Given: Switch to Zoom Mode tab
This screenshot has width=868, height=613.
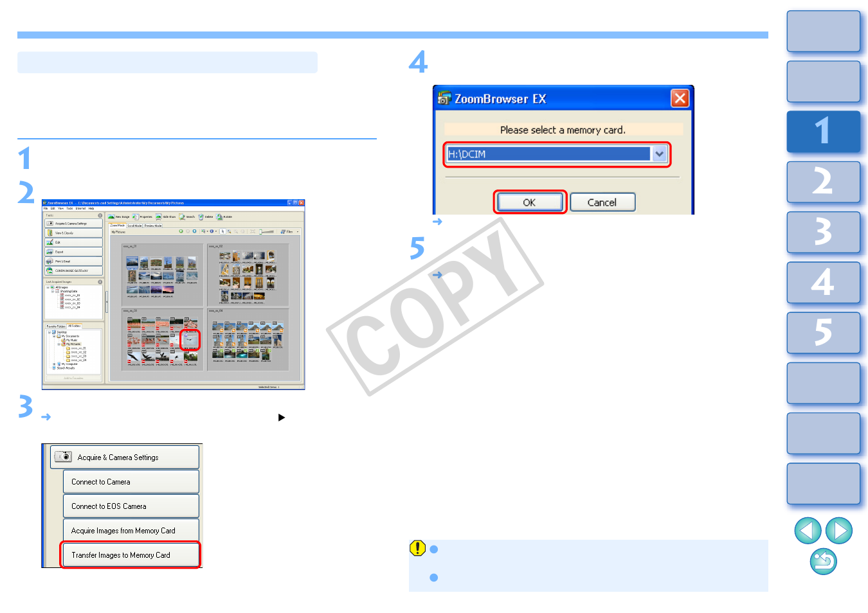Looking at the screenshot, I should point(118,226).
